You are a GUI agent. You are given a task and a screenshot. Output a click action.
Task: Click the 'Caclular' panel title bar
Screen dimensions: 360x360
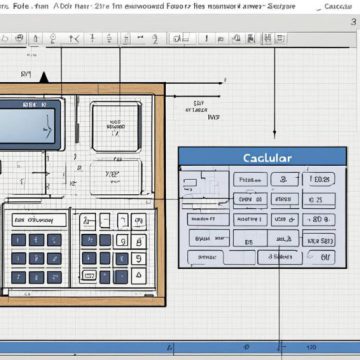[262, 157]
